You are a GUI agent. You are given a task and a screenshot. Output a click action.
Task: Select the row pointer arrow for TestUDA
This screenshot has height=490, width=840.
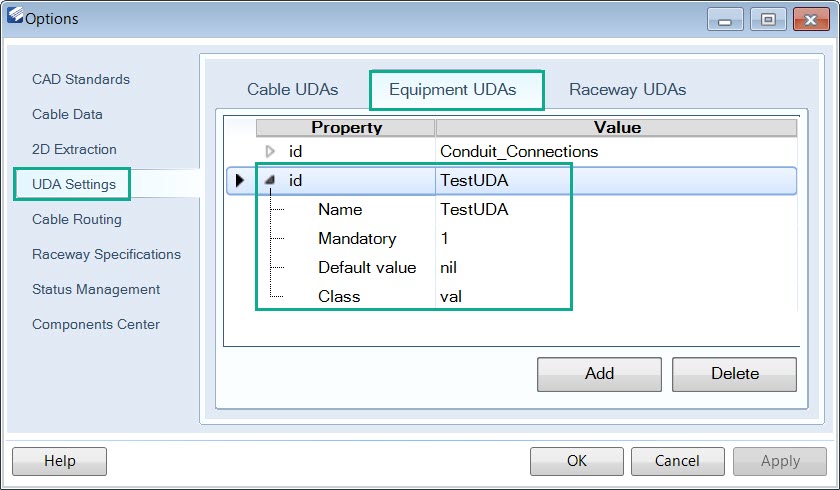pyautogui.click(x=239, y=180)
